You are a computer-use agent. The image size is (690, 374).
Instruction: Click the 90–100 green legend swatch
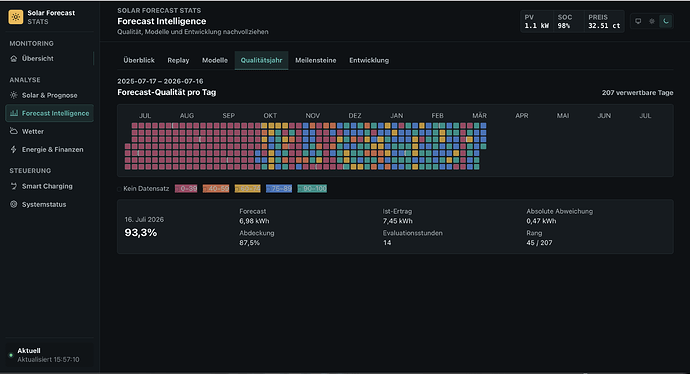pyautogui.click(x=312, y=188)
